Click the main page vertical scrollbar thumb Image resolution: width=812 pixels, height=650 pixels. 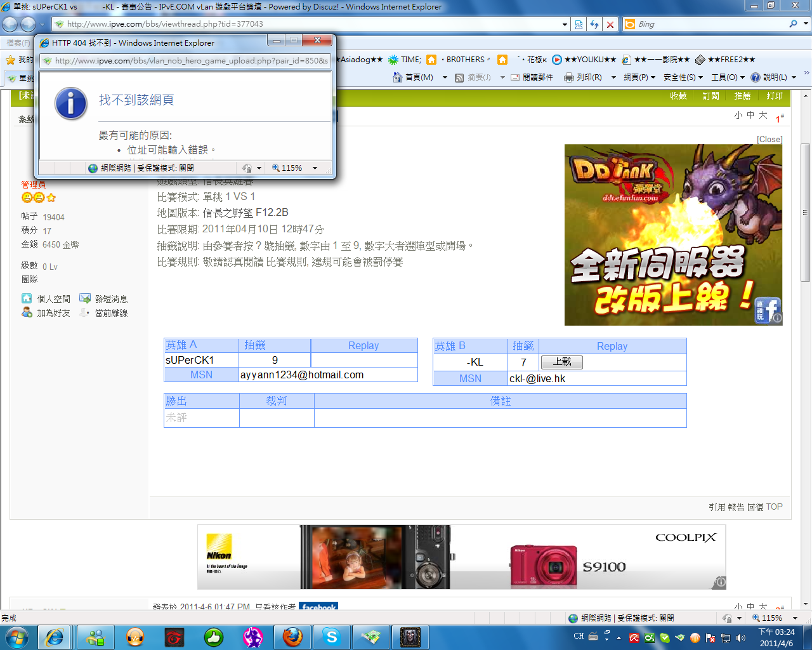click(805, 213)
